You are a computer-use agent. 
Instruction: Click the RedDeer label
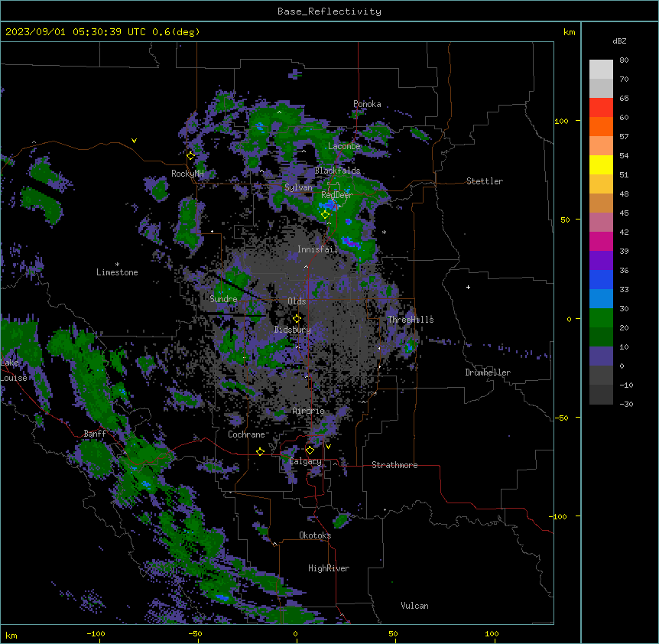[x=337, y=195]
